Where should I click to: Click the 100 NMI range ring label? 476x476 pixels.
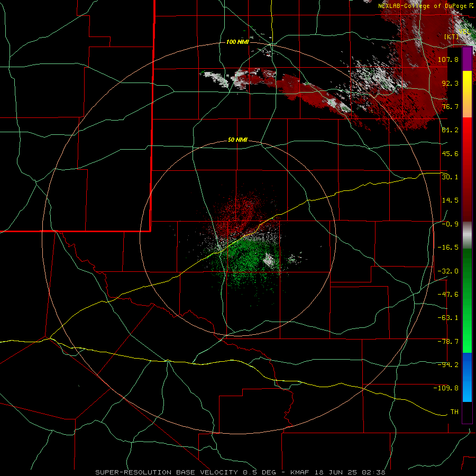[x=237, y=42]
